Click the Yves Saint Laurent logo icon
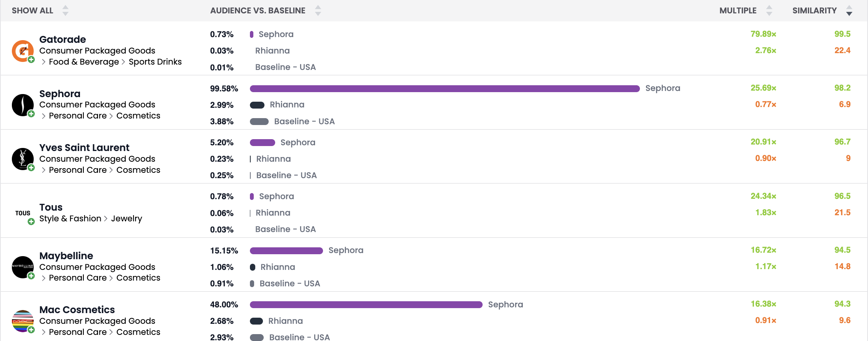The height and width of the screenshot is (341, 868). point(22,158)
